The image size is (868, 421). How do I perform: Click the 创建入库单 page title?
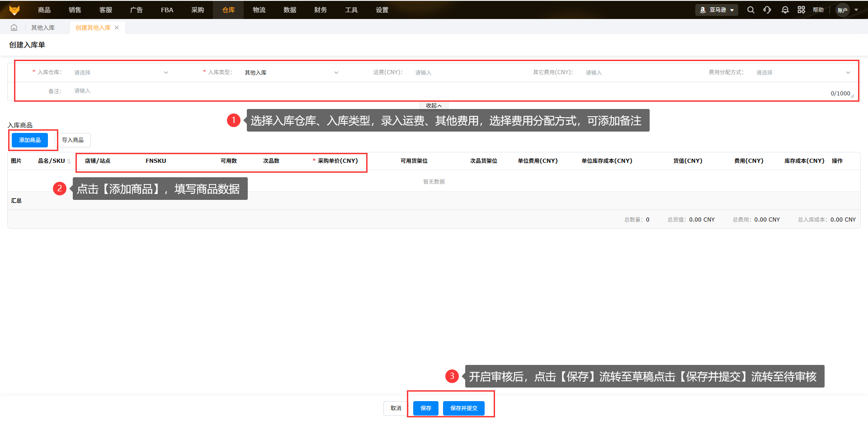click(x=27, y=45)
